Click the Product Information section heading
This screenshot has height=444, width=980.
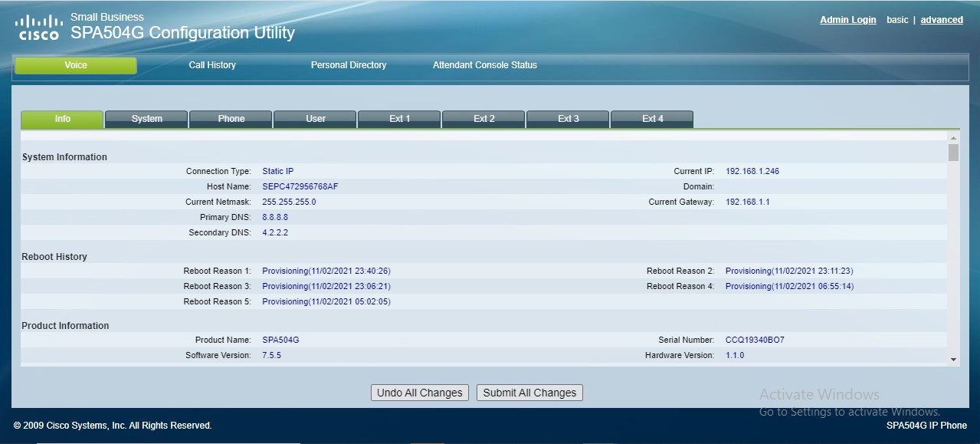pyautogui.click(x=65, y=326)
